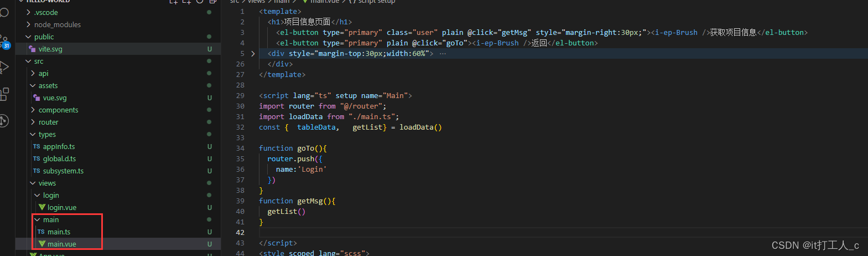The image size is (868, 256).
Task: Click the U git status beside main.vue
Action: click(x=210, y=244)
